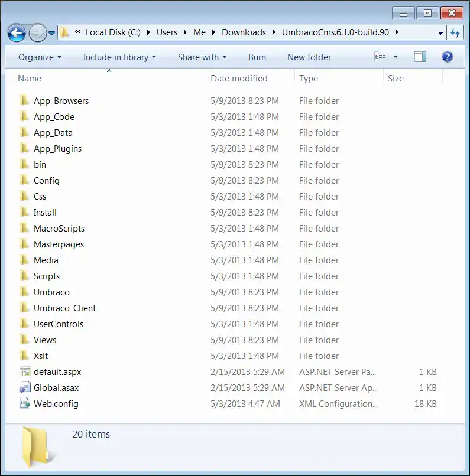Screen dimensions: 470x476
Task: Open Help with the question mark icon
Action: coord(447,57)
